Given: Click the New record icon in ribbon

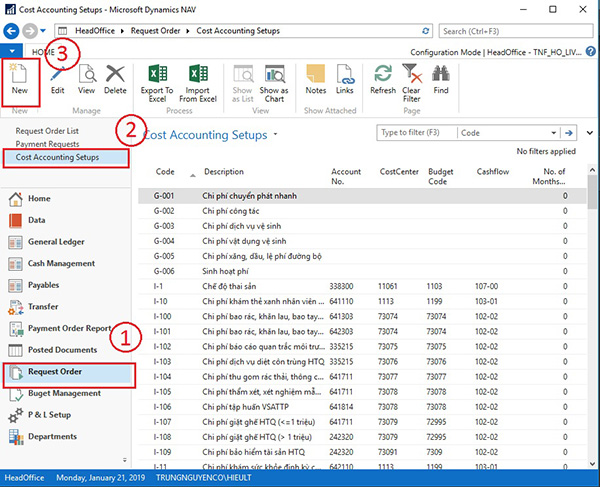Looking at the screenshot, I should [x=19, y=74].
